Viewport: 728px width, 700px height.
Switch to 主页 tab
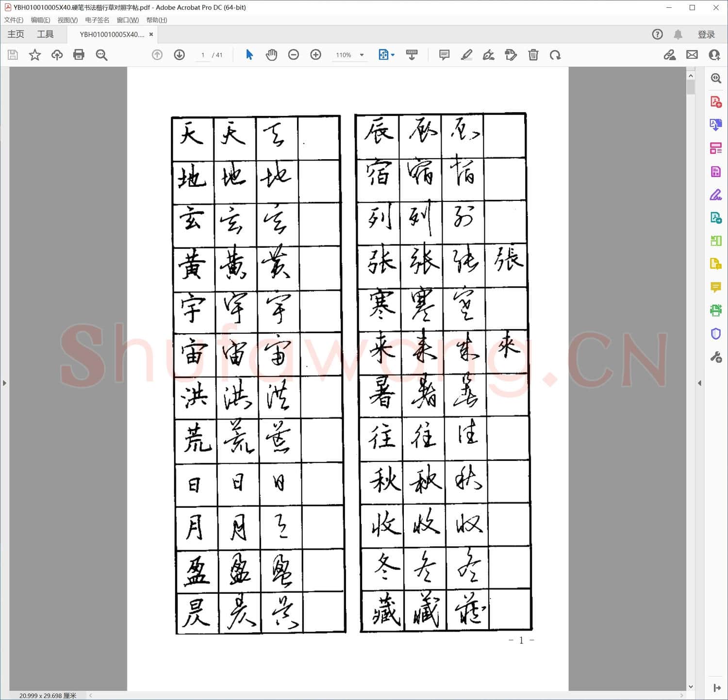pos(16,34)
